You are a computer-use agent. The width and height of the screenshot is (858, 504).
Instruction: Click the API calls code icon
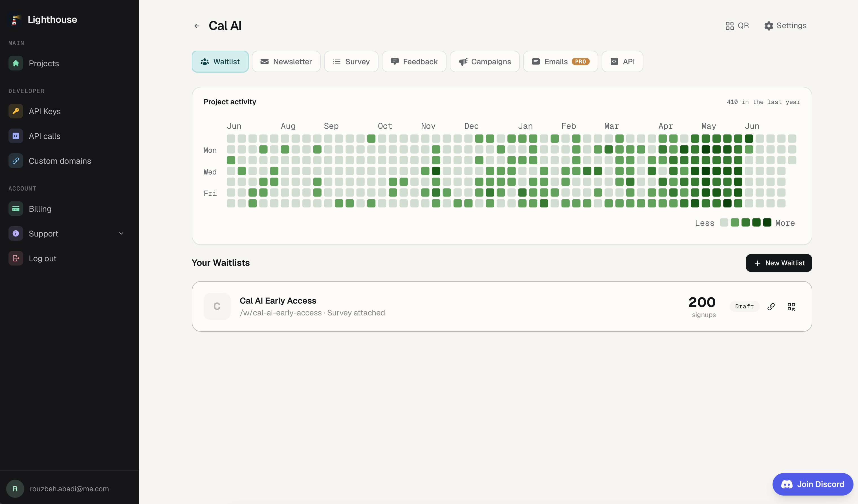[x=16, y=136]
